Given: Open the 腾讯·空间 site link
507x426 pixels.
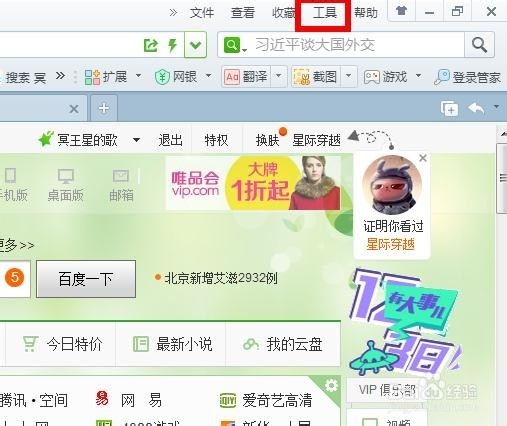Looking at the screenshot, I should (34, 400).
